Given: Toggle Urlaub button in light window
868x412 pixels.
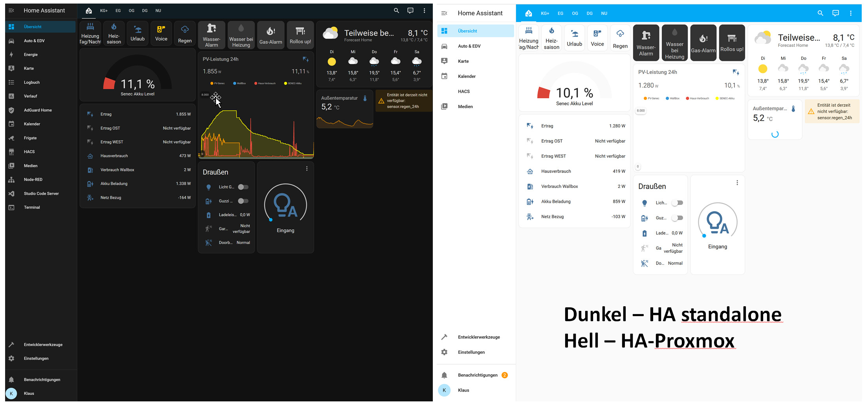Looking at the screenshot, I should 574,38.
